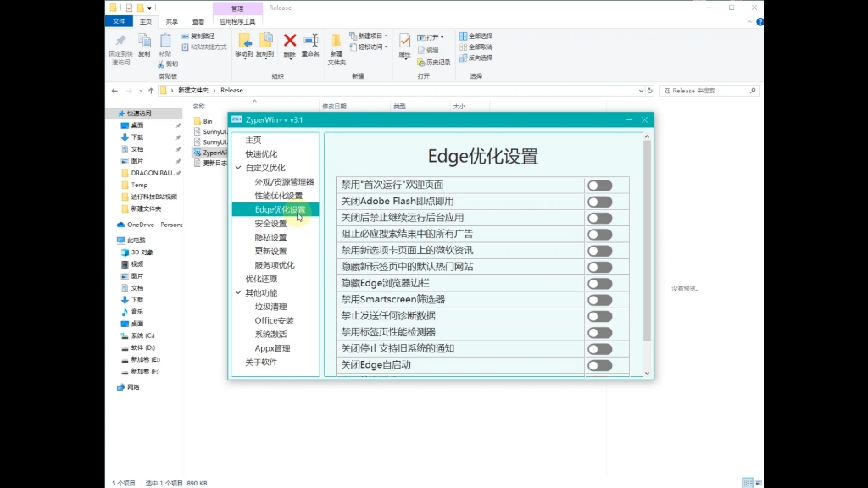Screen dimensions: 868x488
Task: Click New Folder icon in ribbon
Action: [x=336, y=41]
